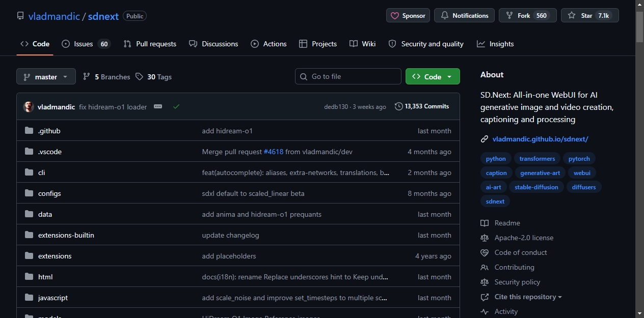Open the sdnext repository name link
The height and width of the screenshot is (318, 644).
pos(103,16)
